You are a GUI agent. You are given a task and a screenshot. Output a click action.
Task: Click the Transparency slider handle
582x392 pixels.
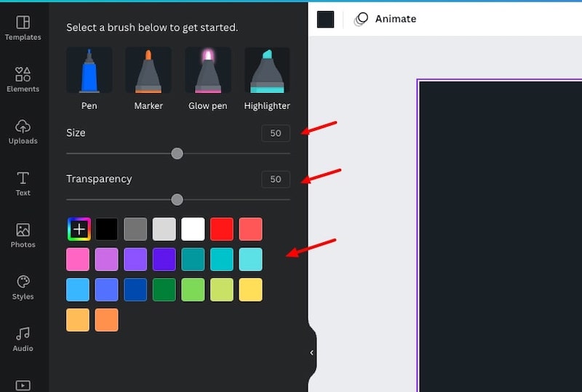point(177,199)
